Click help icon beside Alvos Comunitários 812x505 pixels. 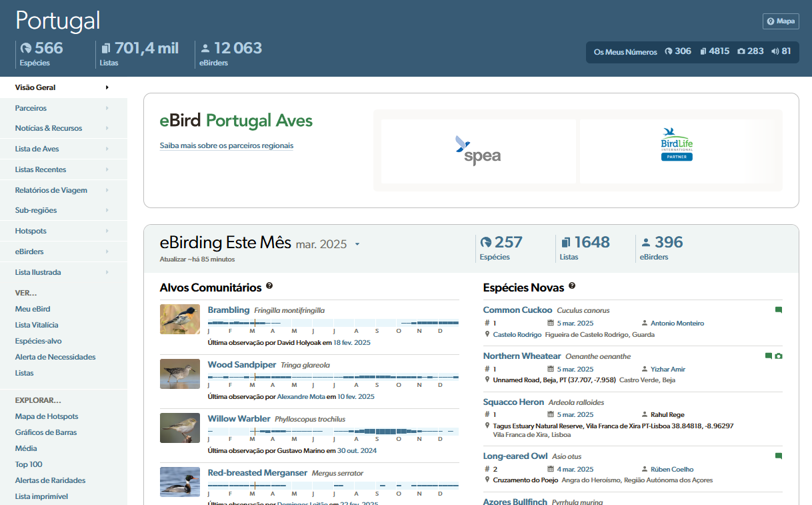point(269,286)
